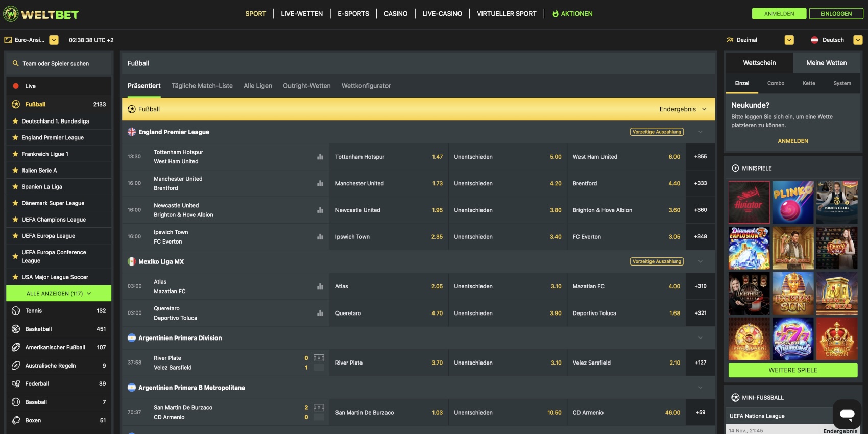
Task: Click the Basketball icon in sidebar
Action: point(16,329)
